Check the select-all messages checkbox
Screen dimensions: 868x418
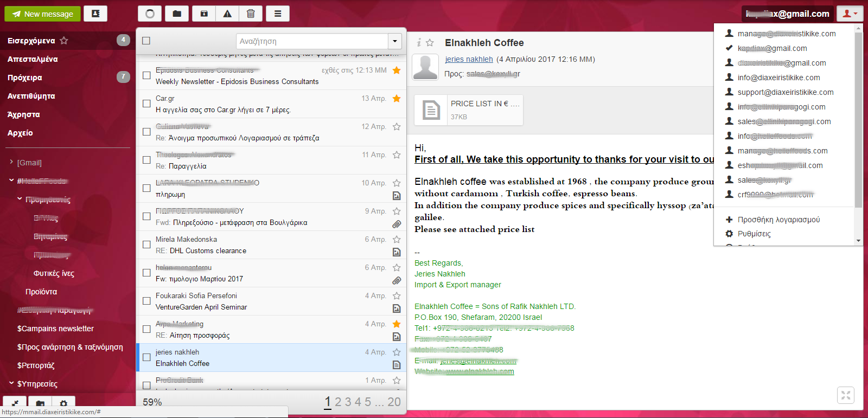point(146,41)
